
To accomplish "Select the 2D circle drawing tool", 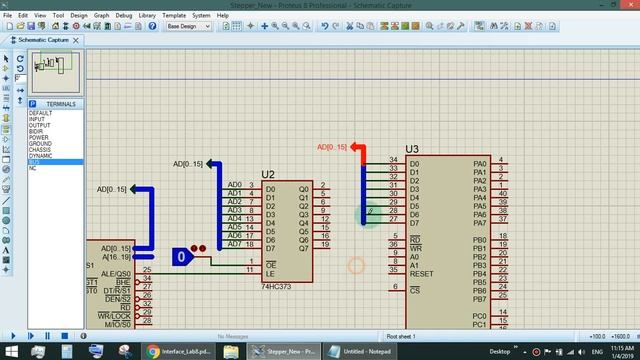I will [6, 220].
